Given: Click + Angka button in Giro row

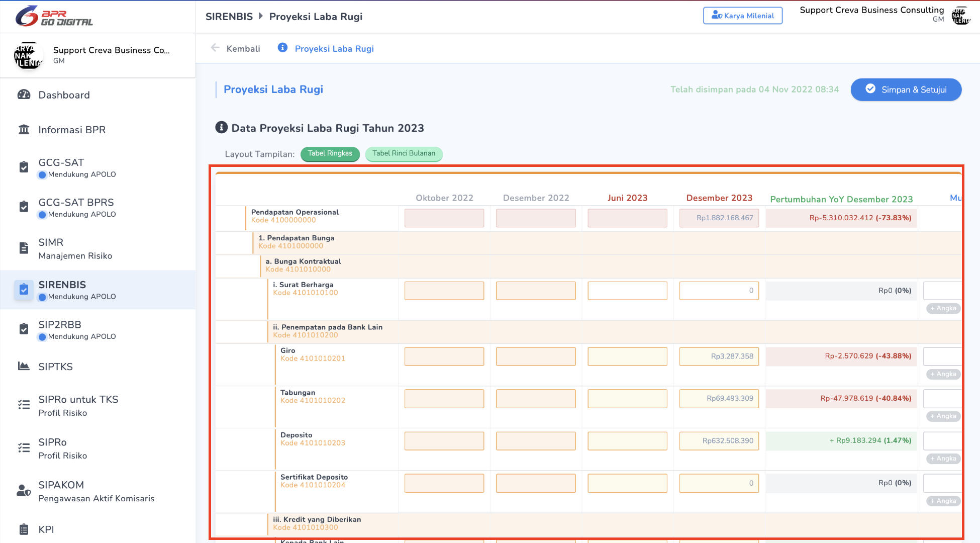Looking at the screenshot, I should tap(943, 374).
